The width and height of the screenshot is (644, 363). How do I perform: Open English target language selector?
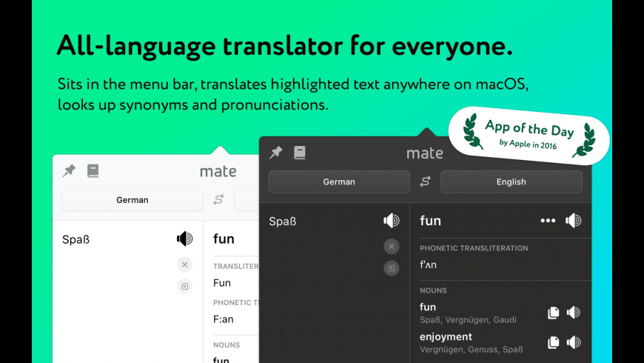(511, 181)
